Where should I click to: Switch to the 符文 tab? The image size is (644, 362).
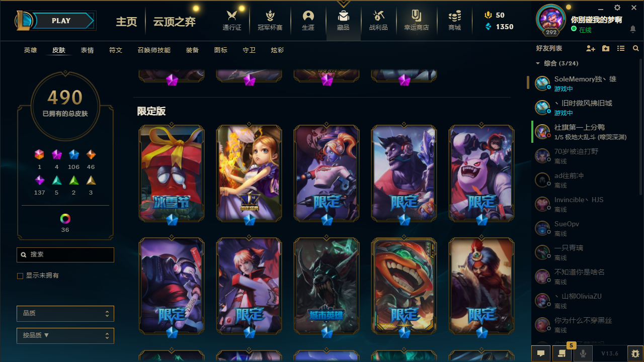point(116,50)
